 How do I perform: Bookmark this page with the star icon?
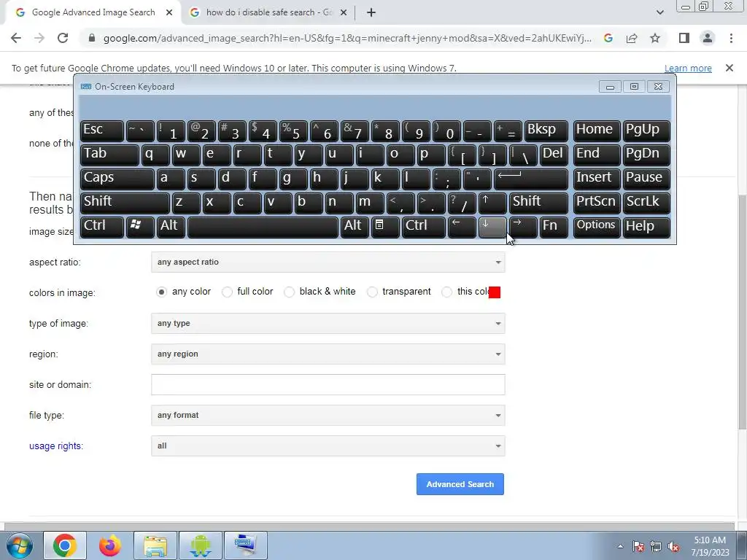pos(655,38)
